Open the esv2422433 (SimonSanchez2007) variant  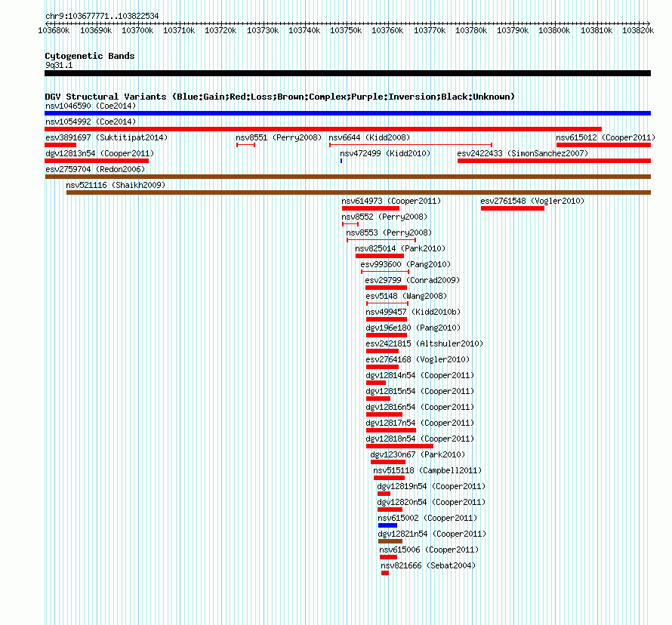click(x=522, y=153)
